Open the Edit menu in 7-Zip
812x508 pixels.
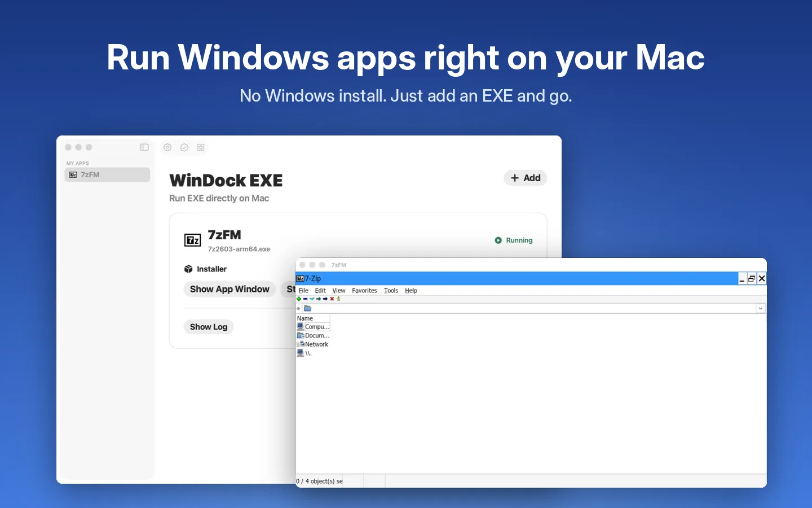coord(320,291)
